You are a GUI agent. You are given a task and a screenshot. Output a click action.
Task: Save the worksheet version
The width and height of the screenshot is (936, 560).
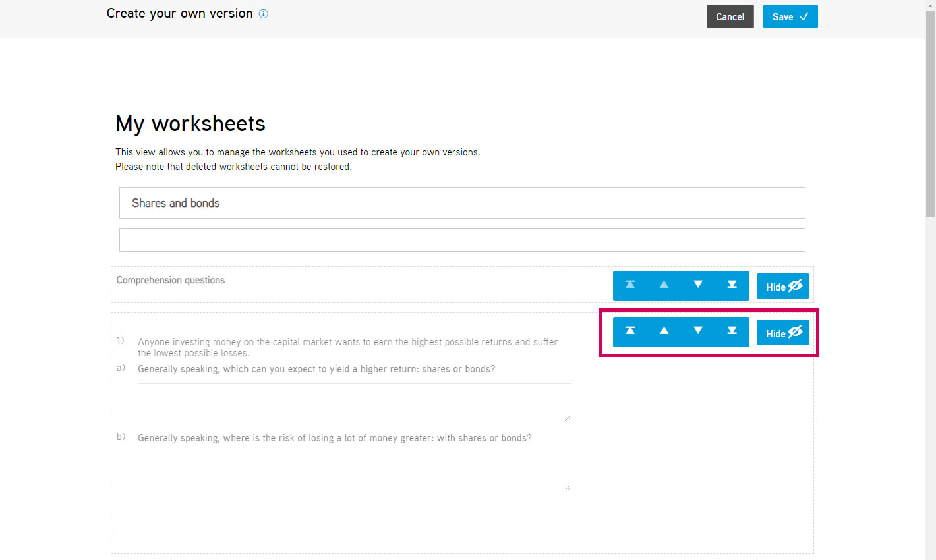tap(790, 17)
